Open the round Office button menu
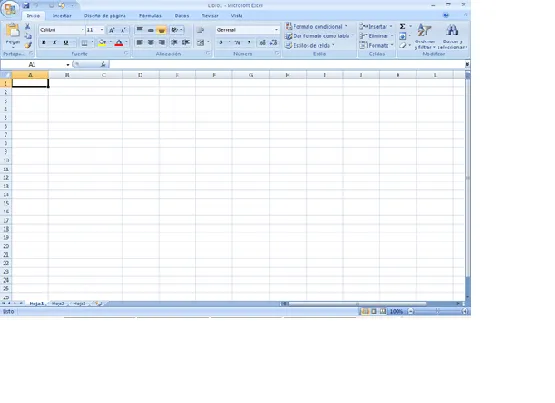 coord(10,8)
